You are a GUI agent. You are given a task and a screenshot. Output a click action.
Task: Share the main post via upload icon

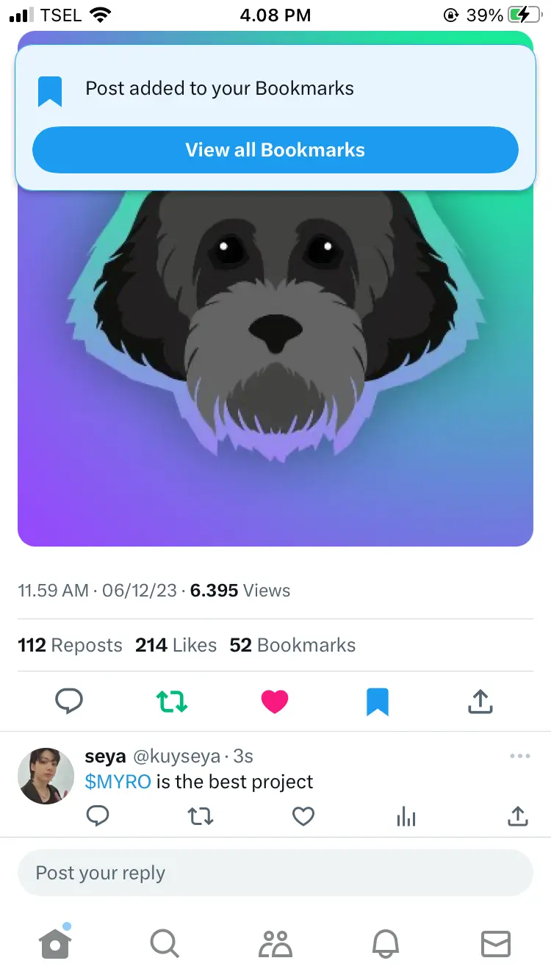pos(480,702)
